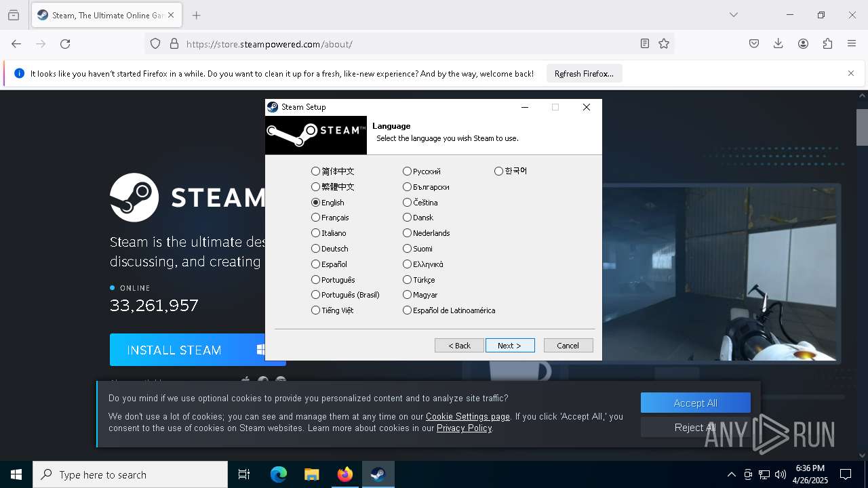Select 简体中文 language
This screenshot has height=488, width=868.
pyautogui.click(x=333, y=171)
